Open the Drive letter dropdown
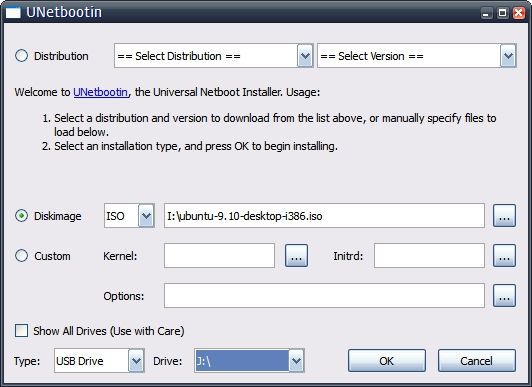Screen dimensions: 532x387 click(x=249, y=361)
